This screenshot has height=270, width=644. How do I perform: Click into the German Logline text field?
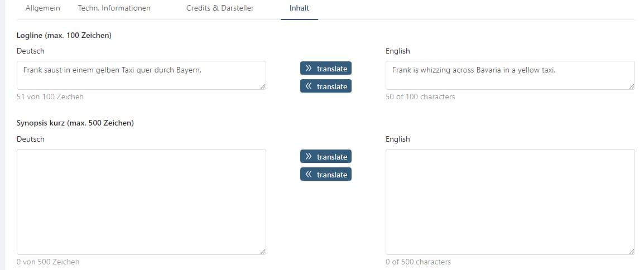pyautogui.click(x=141, y=75)
